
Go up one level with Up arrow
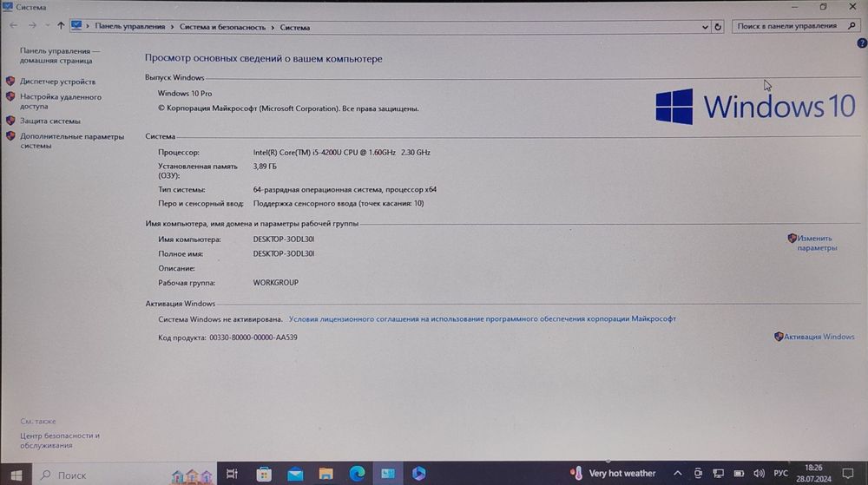point(61,25)
